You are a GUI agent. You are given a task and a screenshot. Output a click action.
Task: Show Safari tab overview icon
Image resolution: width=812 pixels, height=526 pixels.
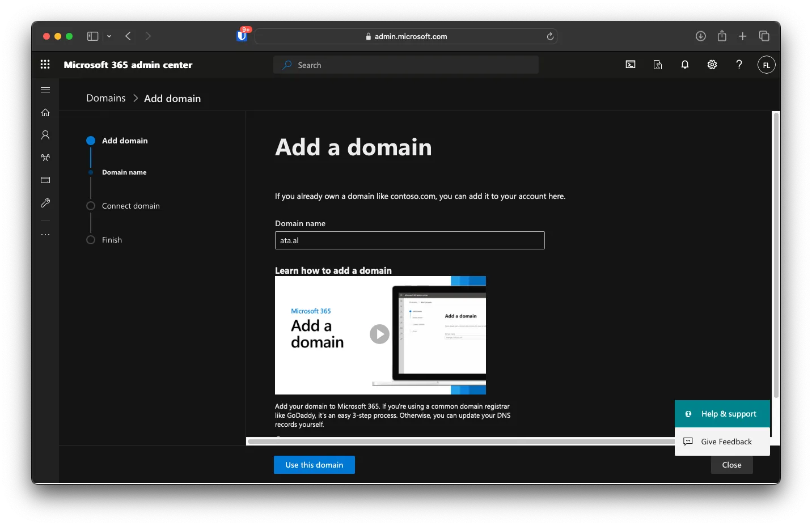(764, 36)
